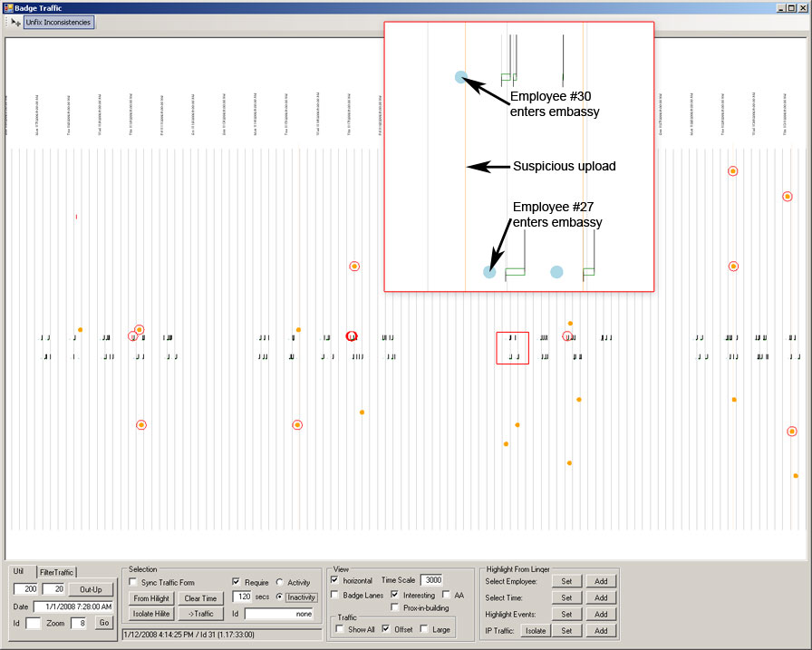Click the Badge Traffic window icon

coord(7,7)
